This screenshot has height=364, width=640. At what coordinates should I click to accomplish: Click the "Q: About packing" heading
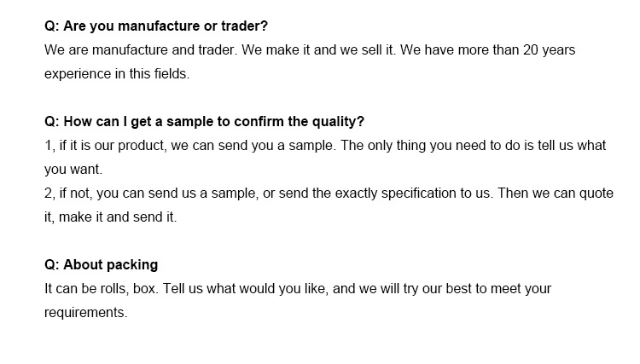coord(101,264)
